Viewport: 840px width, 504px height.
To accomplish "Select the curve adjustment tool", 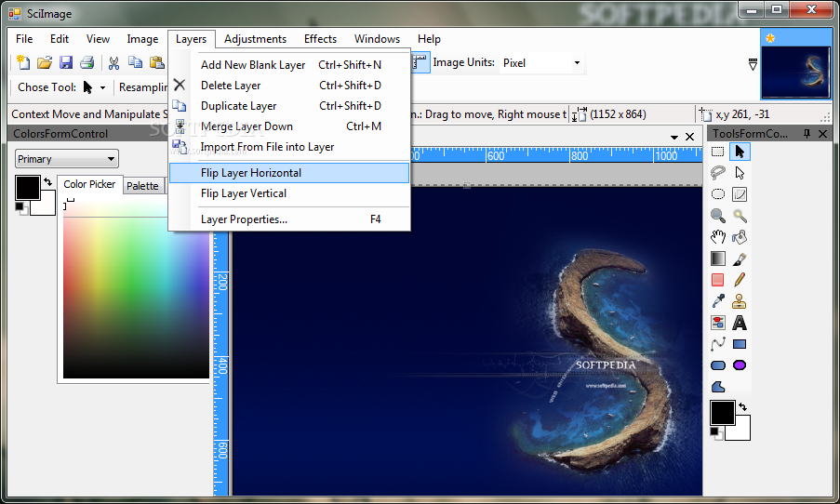I will tap(740, 194).
